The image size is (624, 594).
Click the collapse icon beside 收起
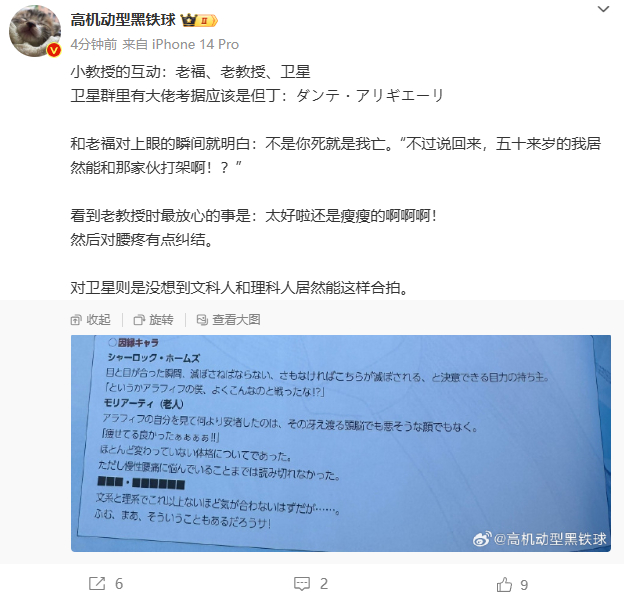coord(76,320)
